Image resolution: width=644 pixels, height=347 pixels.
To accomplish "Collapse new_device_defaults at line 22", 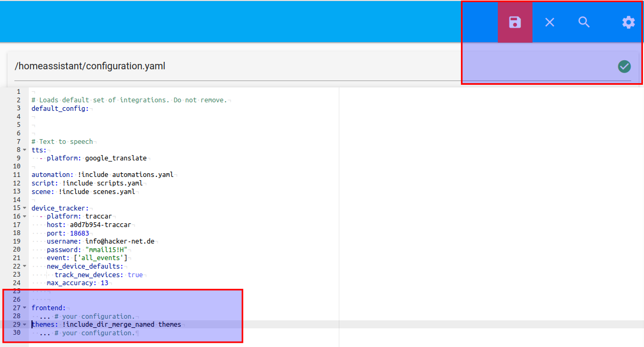I will (x=25, y=266).
